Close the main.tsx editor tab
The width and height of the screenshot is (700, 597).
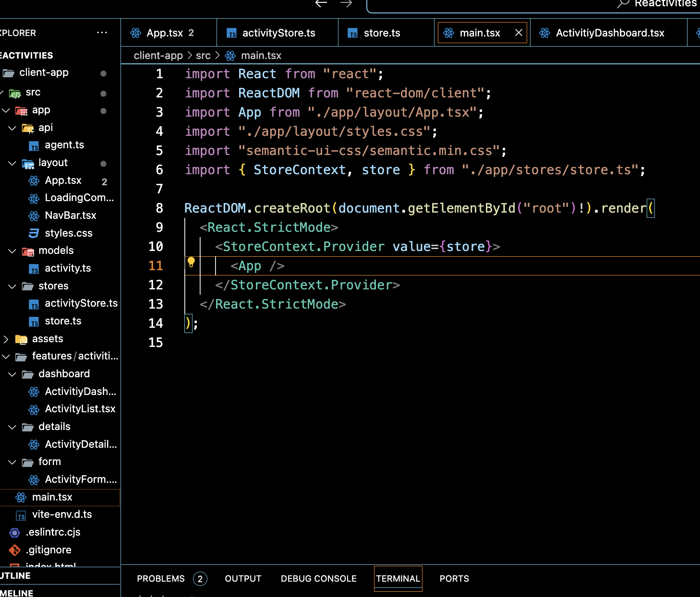[519, 33]
